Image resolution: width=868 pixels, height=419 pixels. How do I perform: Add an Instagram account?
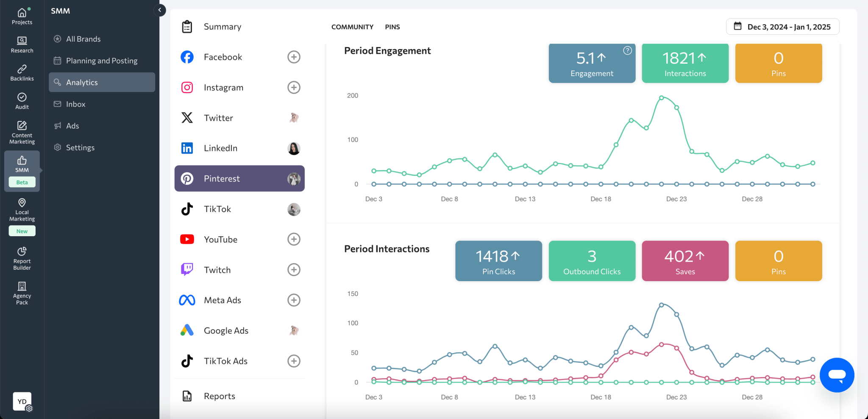pyautogui.click(x=294, y=87)
